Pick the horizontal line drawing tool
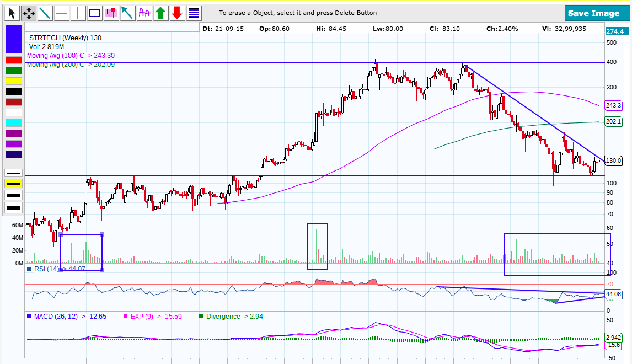Screen dimensions: 632x364 tap(61, 13)
